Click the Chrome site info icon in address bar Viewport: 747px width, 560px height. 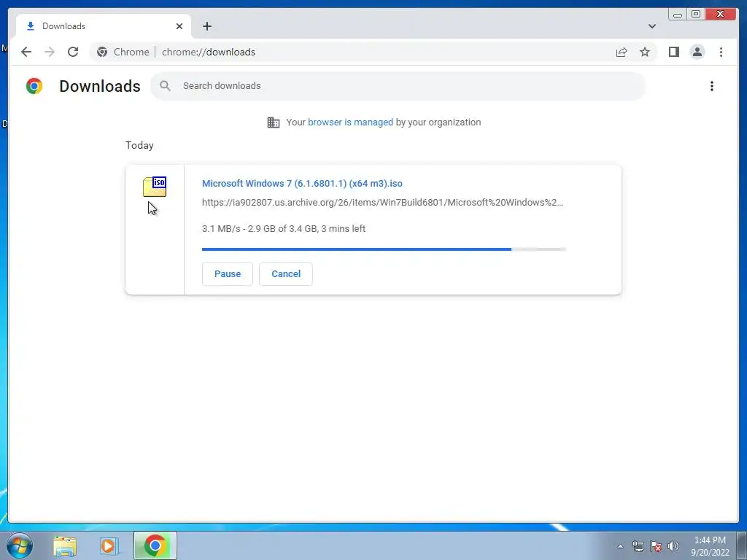(102, 52)
